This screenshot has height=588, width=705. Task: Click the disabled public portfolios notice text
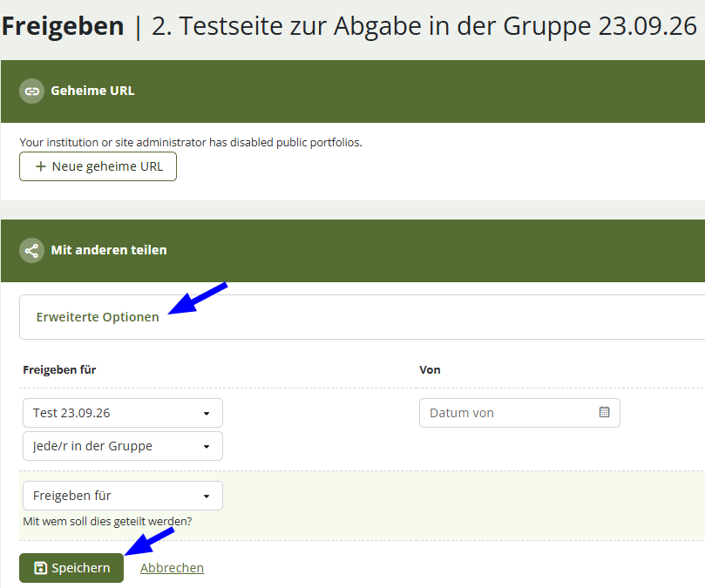pyautogui.click(x=191, y=143)
